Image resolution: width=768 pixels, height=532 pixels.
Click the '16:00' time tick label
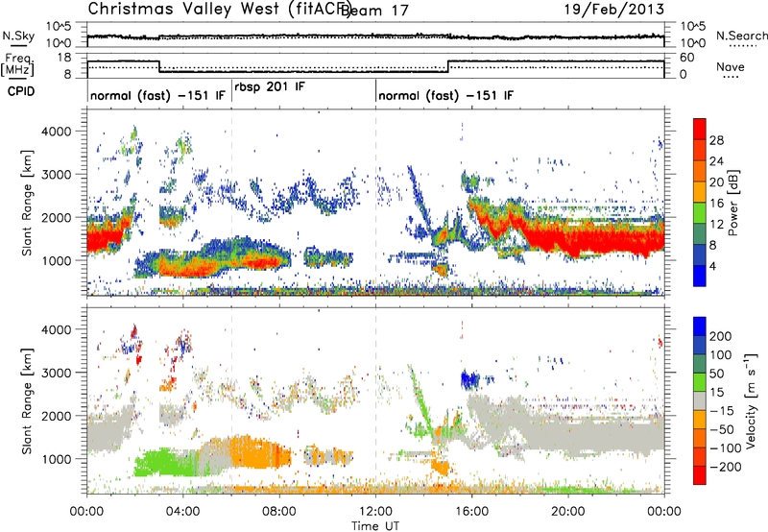pyautogui.click(x=471, y=512)
